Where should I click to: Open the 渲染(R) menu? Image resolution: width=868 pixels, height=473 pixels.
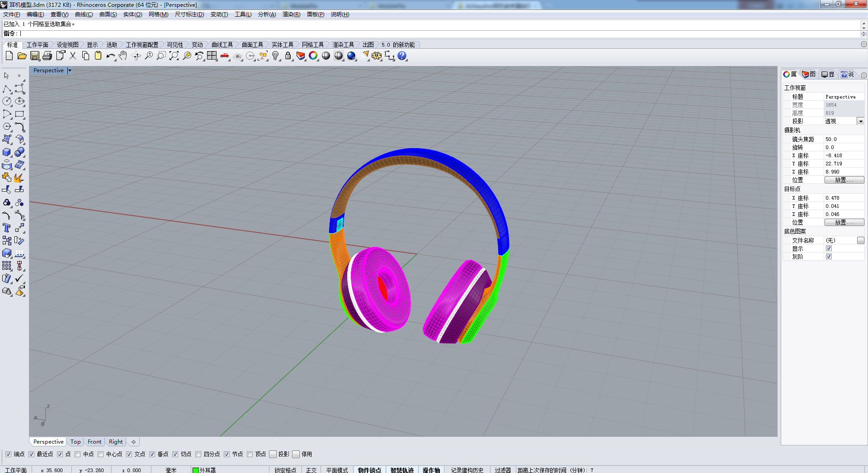(292, 14)
